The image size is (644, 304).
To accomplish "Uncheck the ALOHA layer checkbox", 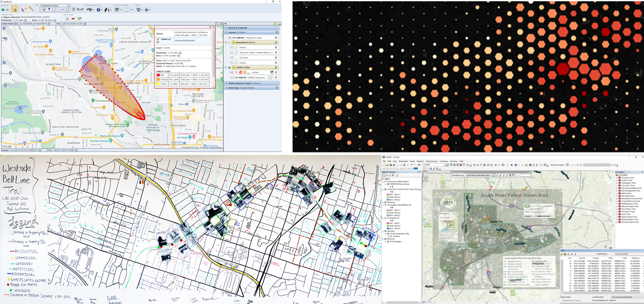I will click(232, 72).
